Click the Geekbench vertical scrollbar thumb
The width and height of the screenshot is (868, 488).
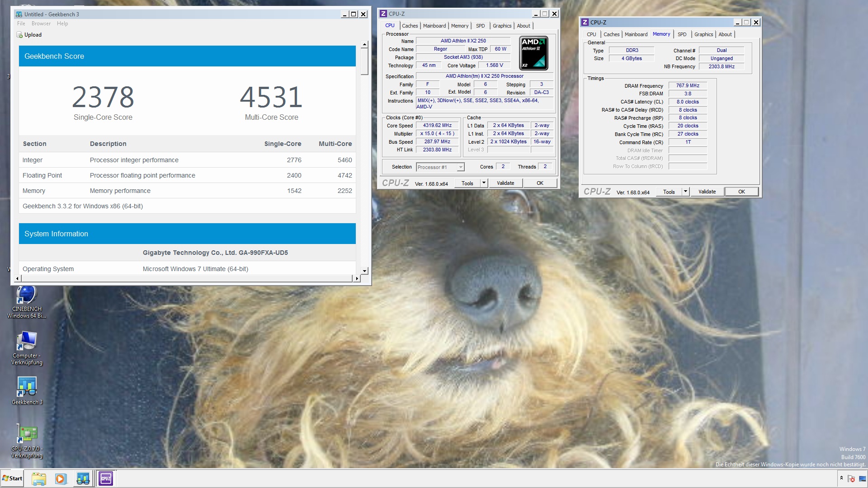click(364, 62)
